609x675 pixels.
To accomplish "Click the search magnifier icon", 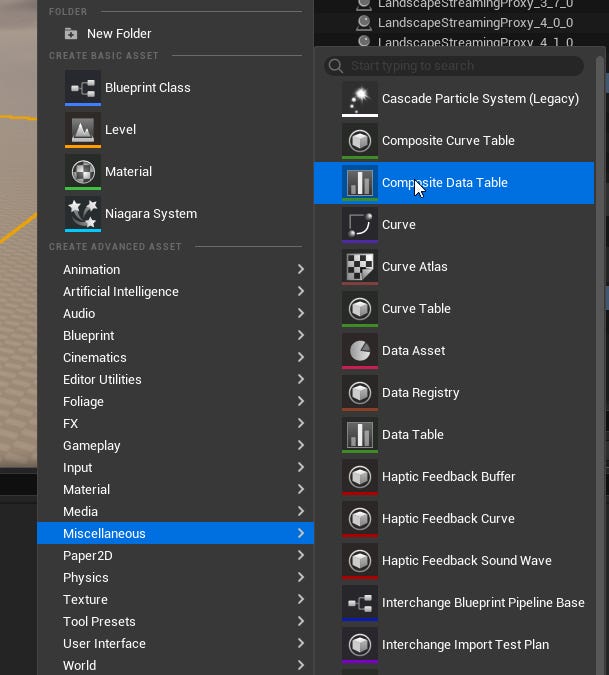I will [336, 66].
